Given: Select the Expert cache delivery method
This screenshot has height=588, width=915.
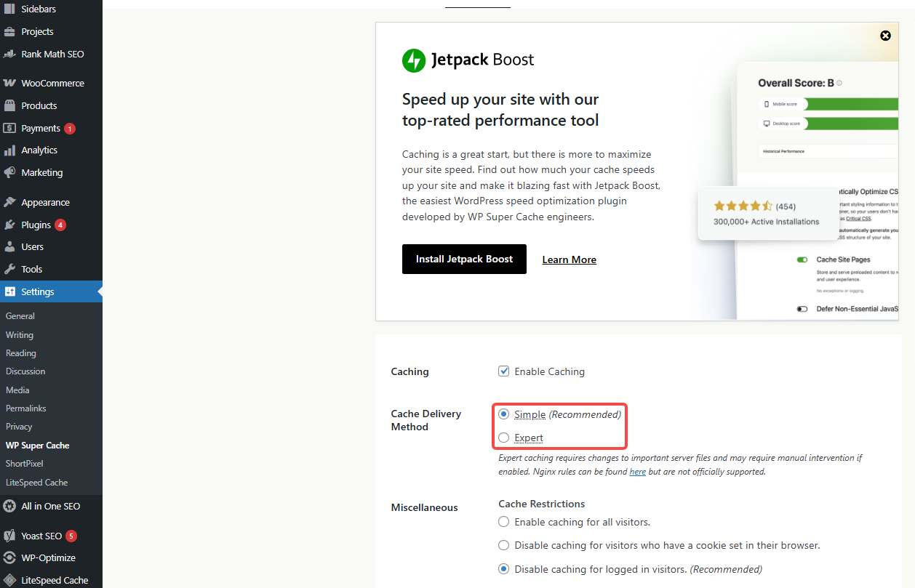Looking at the screenshot, I should coord(503,438).
